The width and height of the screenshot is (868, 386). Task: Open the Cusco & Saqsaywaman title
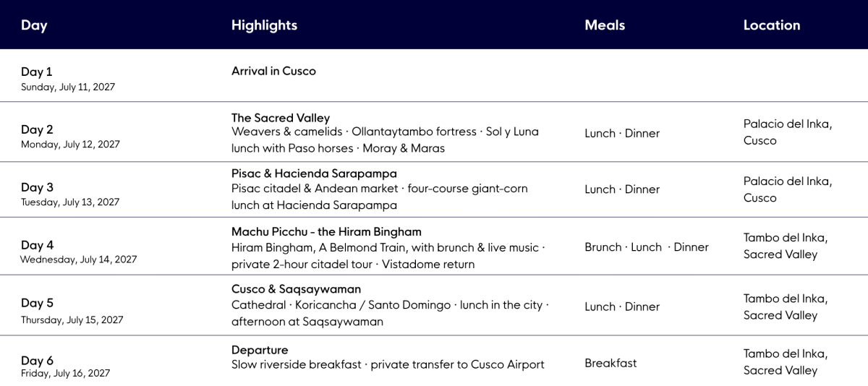296,289
